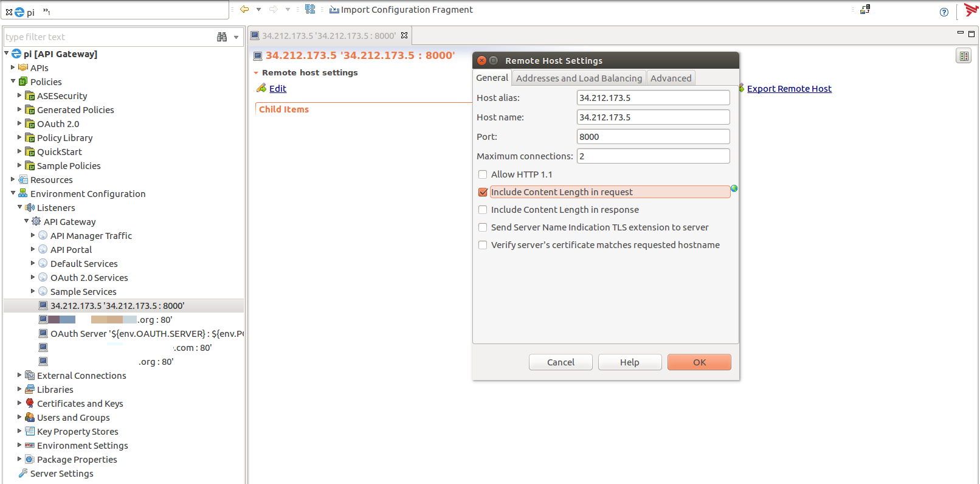This screenshot has height=484, width=980.
Task: Click the Edit pencil icon
Action: pos(261,88)
